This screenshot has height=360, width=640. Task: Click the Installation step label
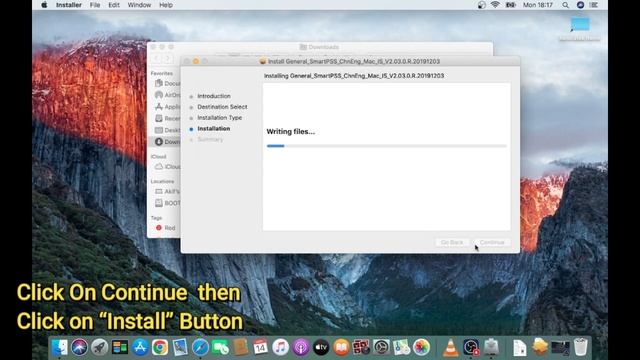point(213,129)
